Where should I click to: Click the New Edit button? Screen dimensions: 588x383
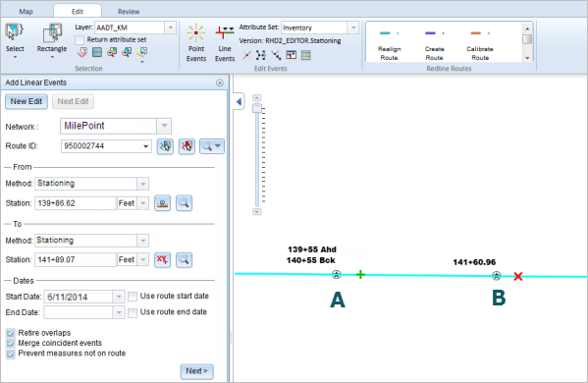click(27, 101)
